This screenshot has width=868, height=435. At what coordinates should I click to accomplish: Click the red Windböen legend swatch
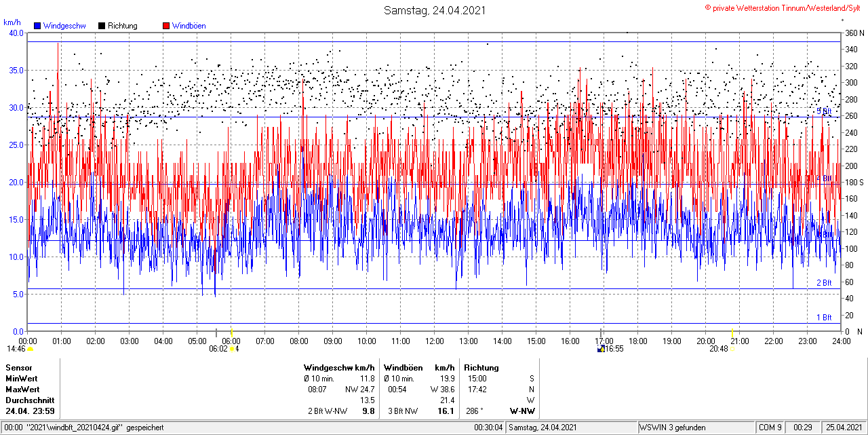(x=166, y=26)
